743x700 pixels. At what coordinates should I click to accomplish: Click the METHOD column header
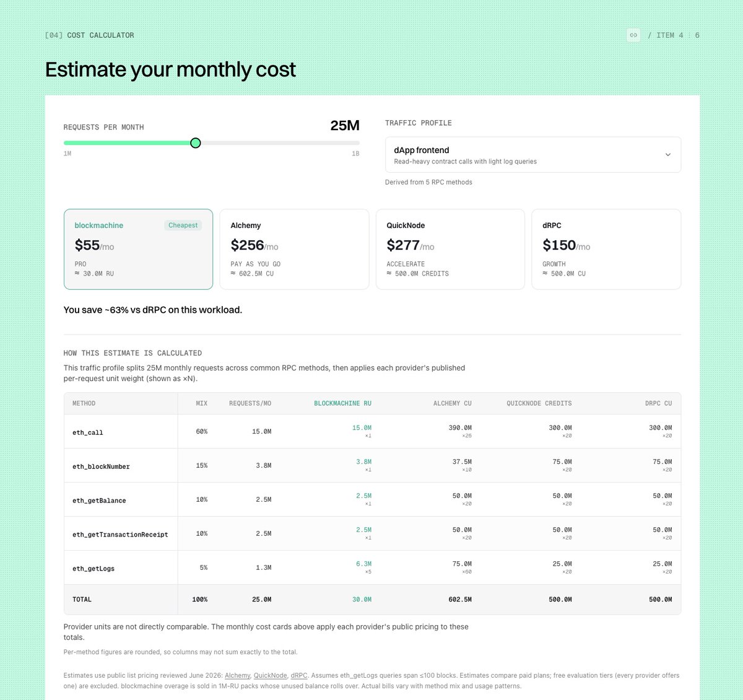[x=84, y=403]
